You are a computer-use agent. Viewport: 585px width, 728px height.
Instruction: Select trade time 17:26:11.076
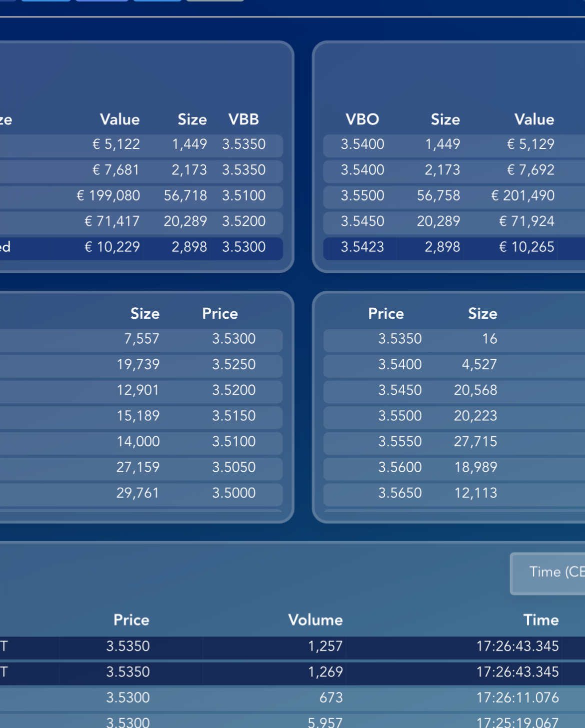click(x=517, y=698)
